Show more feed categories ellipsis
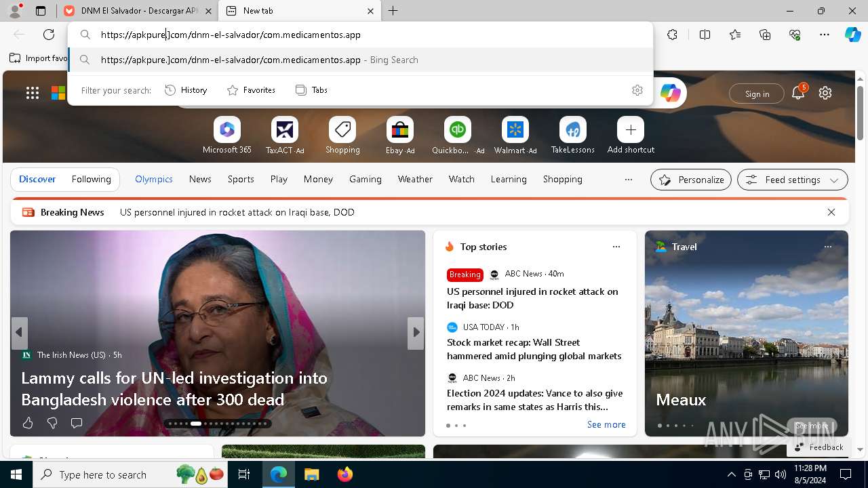 click(x=628, y=180)
